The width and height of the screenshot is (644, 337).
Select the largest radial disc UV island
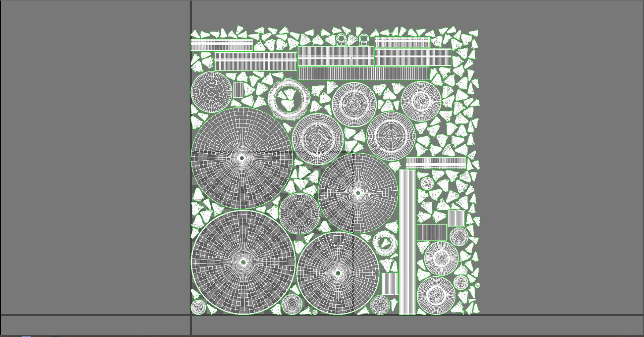click(x=243, y=262)
